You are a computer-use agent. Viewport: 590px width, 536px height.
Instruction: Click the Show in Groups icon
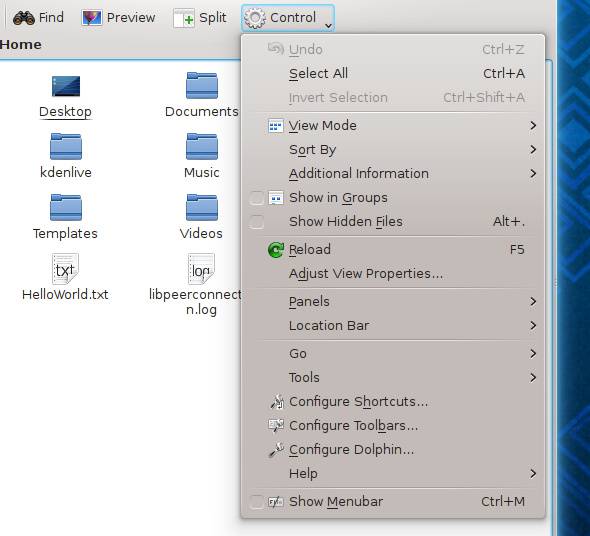pyautogui.click(x=276, y=198)
